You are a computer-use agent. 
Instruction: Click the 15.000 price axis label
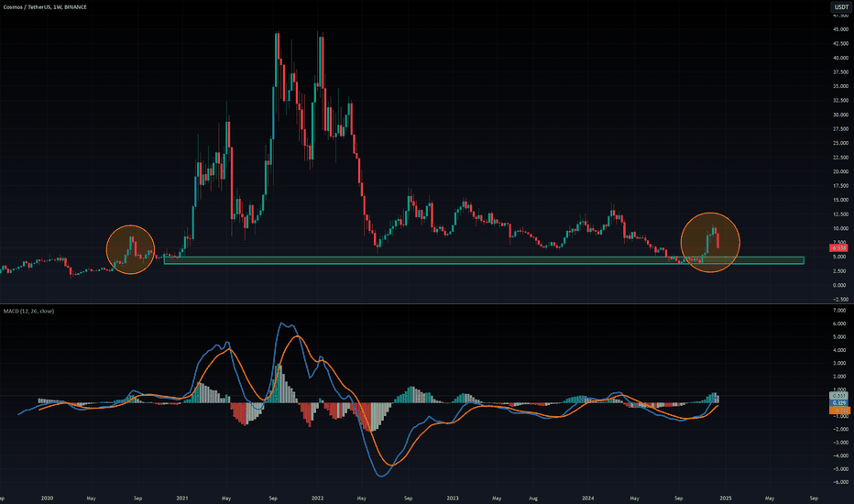[x=840, y=200]
